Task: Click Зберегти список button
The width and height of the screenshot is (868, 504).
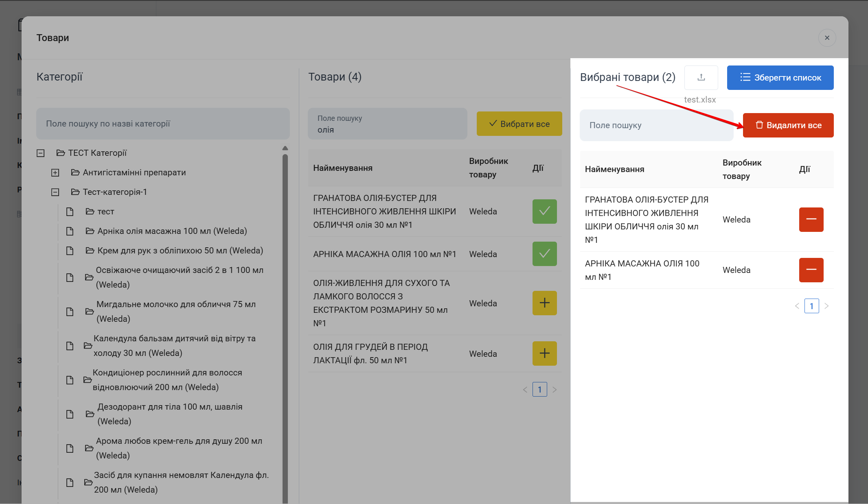Action: (780, 78)
